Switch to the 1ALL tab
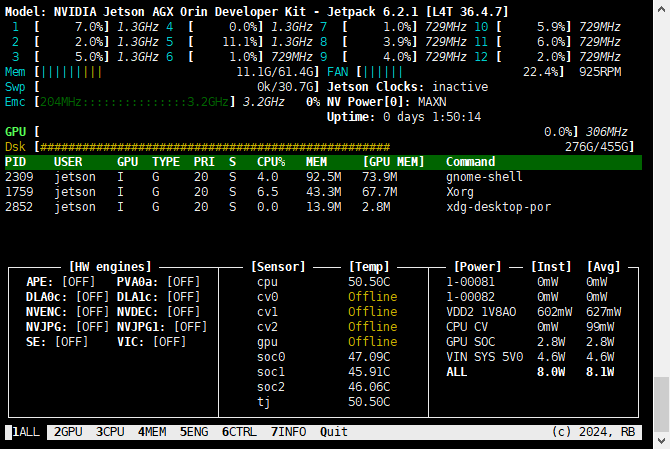The height and width of the screenshot is (449, 670). [x=26, y=432]
